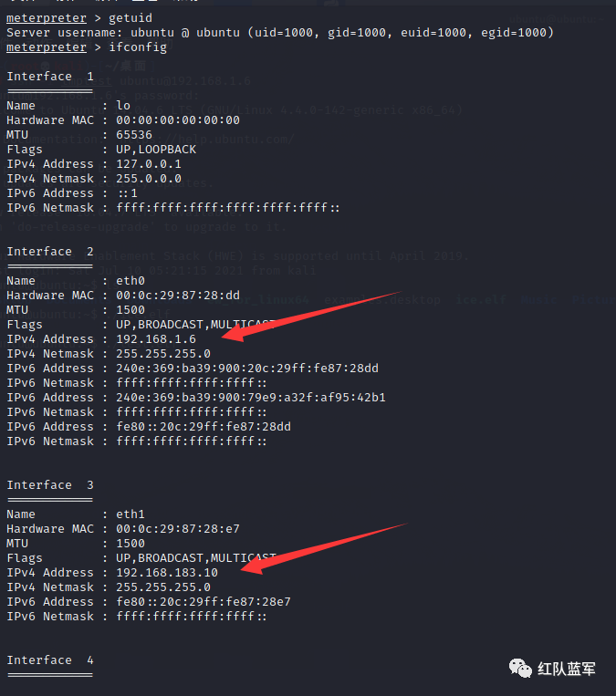Click the ifconfig command text
This screenshot has height=696, width=616.
coord(138,47)
